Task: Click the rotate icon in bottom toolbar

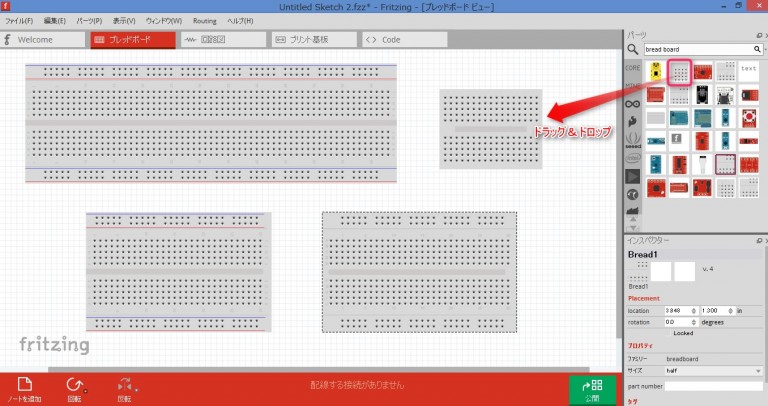Action: point(74,387)
